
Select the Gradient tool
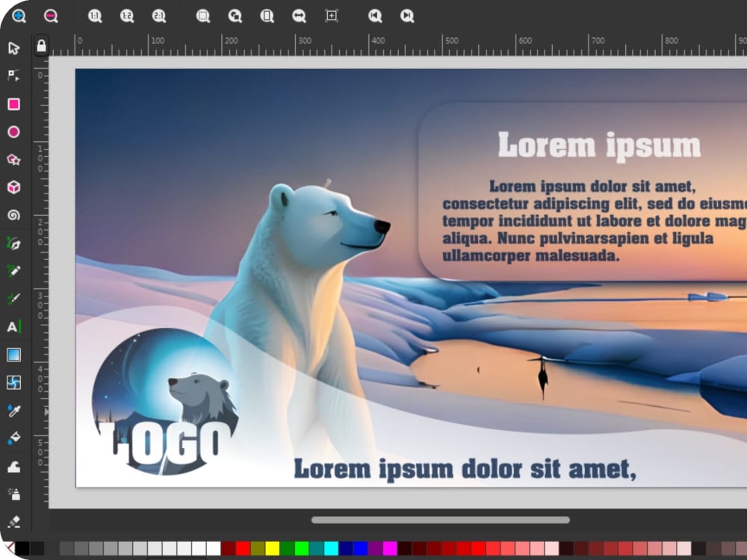pos(13,355)
